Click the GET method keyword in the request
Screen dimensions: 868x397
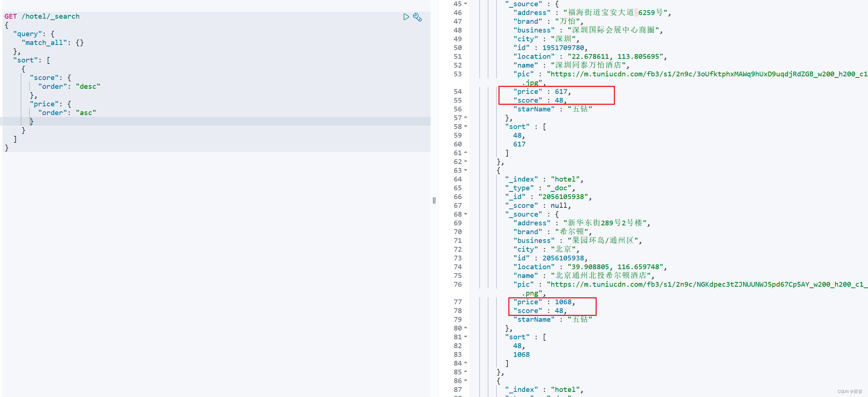pos(11,16)
